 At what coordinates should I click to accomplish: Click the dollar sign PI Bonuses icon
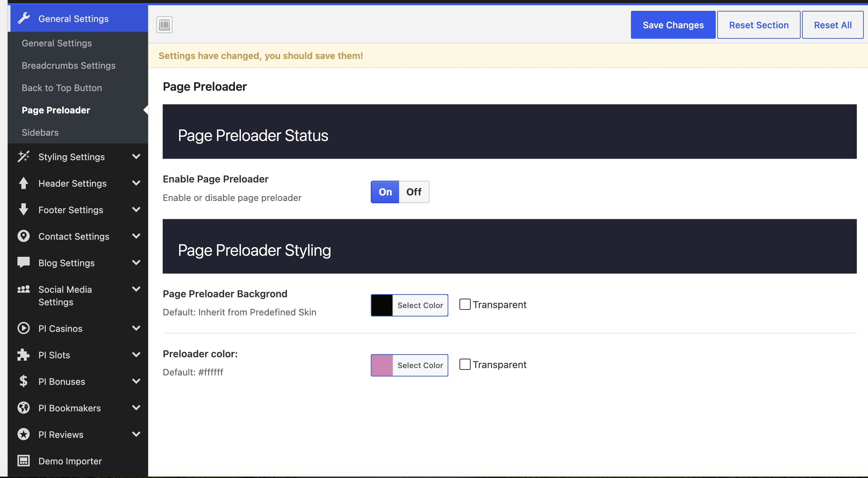click(x=24, y=381)
